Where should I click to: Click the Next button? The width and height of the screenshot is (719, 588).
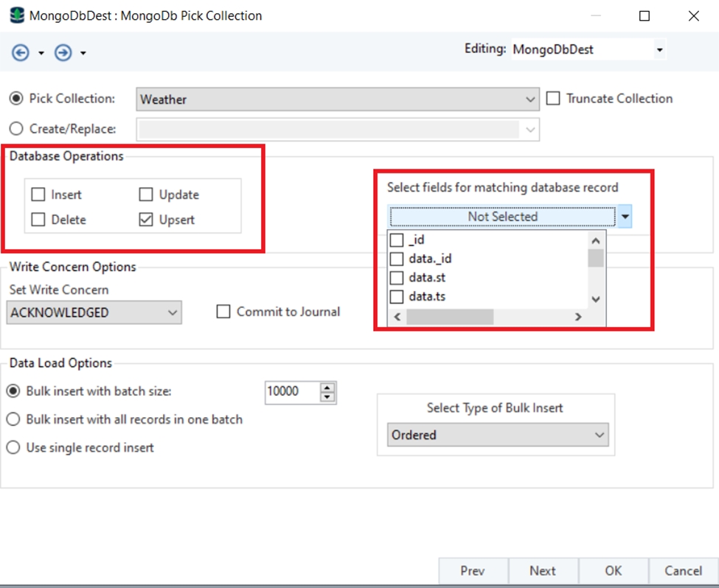pyautogui.click(x=542, y=571)
